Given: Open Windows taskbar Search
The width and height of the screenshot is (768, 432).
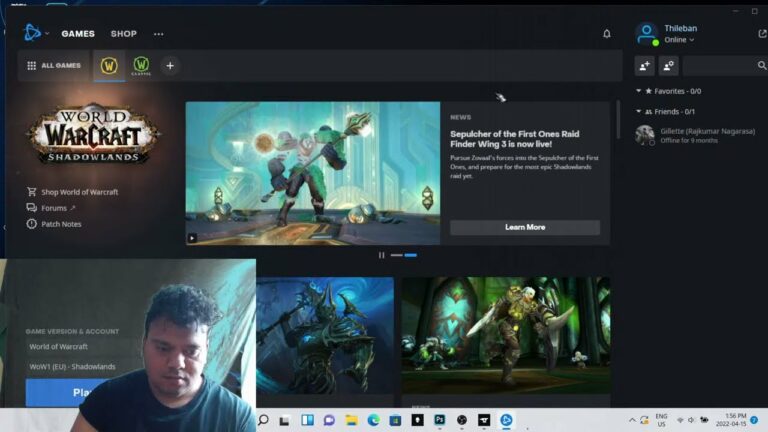Looking at the screenshot, I should pos(264,420).
